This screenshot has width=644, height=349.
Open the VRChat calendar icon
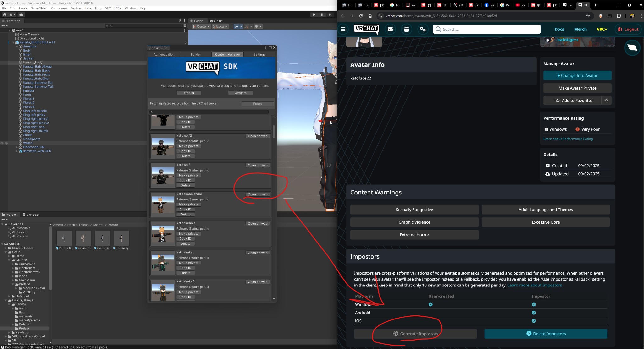pyautogui.click(x=407, y=29)
